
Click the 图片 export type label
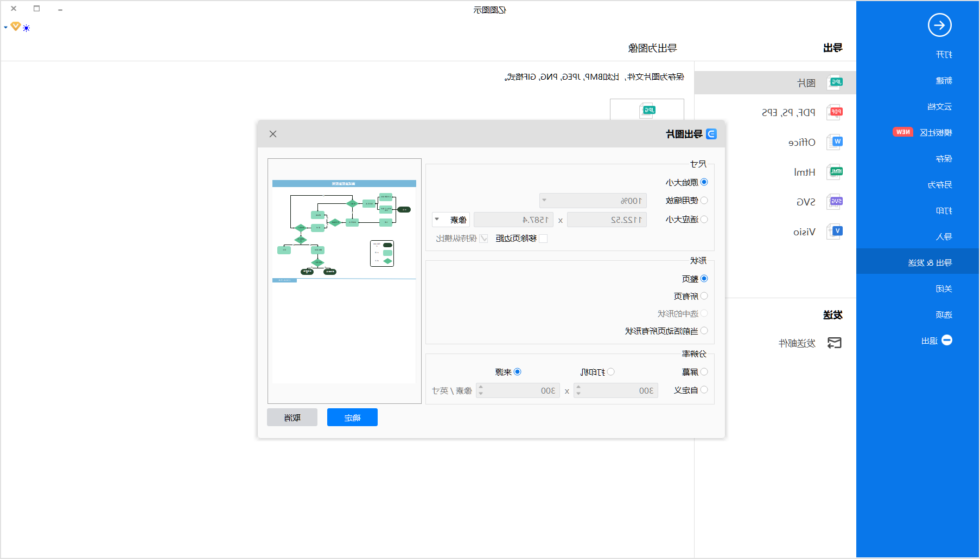806,83
